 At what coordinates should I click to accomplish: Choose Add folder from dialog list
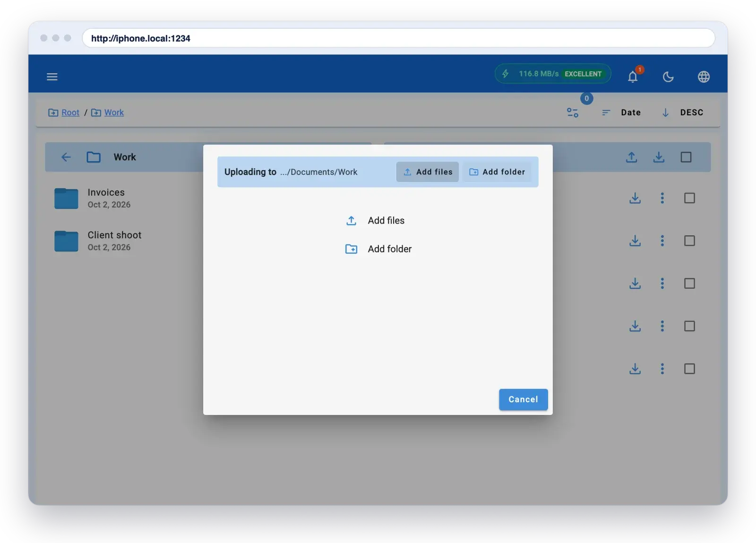coord(378,249)
